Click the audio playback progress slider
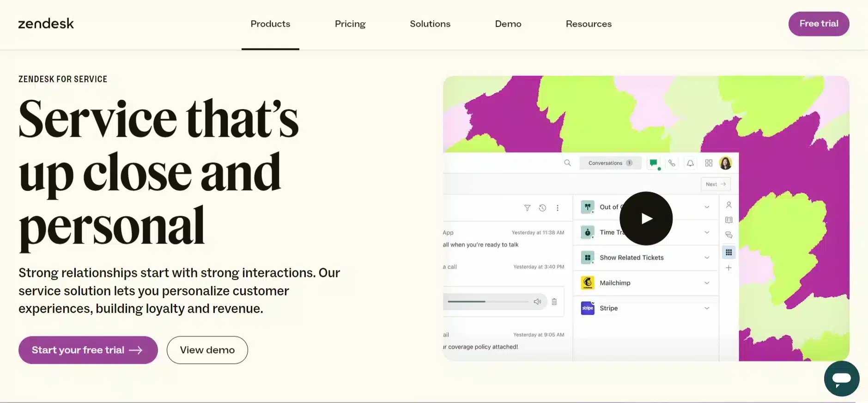This screenshot has width=868, height=403. click(x=488, y=302)
